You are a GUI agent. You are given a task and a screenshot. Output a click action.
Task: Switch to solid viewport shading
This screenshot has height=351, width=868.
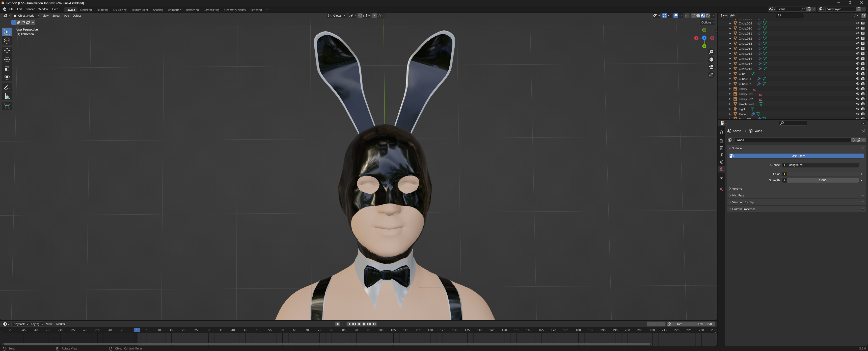pyautogui.click(x=698, y=16)
